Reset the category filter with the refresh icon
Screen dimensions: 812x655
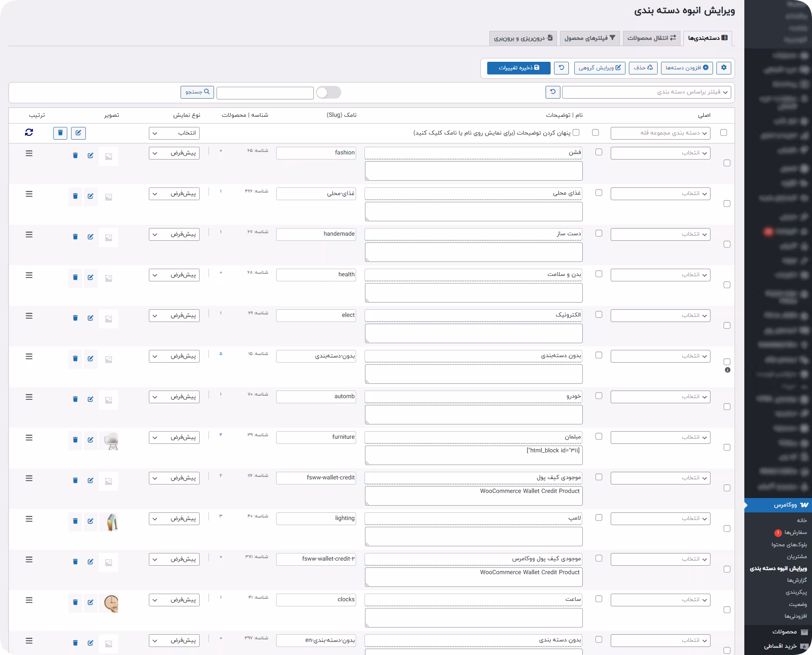[x=553, y=92]
